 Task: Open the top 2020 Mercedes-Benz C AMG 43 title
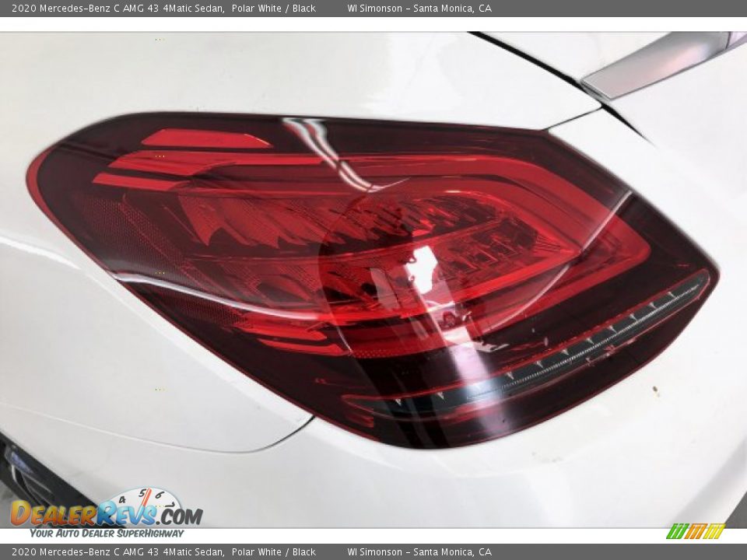click(x=118, y=9)
